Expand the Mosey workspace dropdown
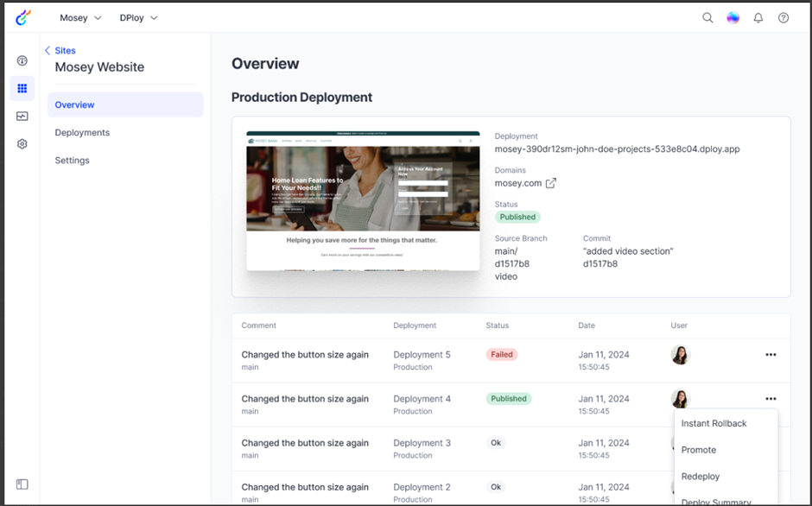 point(80,18)
